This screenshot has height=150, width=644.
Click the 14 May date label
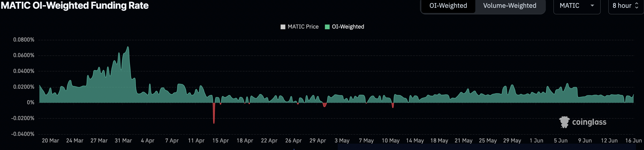(x=415, y=141)
